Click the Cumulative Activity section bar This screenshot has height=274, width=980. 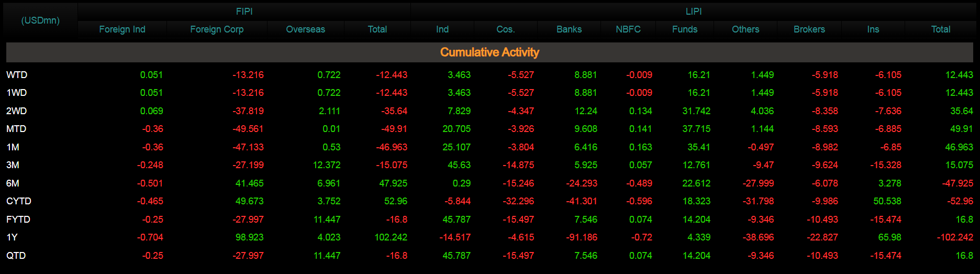pyautogui.click(x=489, y=52)
